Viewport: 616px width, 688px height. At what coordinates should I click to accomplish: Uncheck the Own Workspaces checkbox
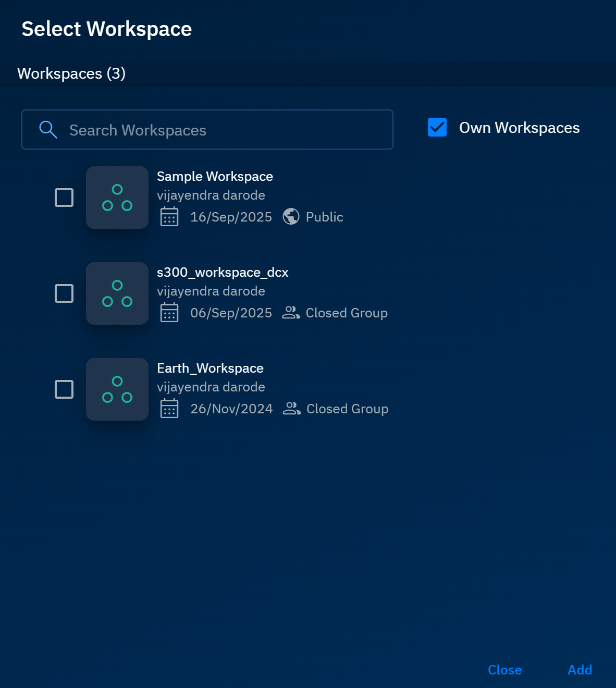[437, 127]
